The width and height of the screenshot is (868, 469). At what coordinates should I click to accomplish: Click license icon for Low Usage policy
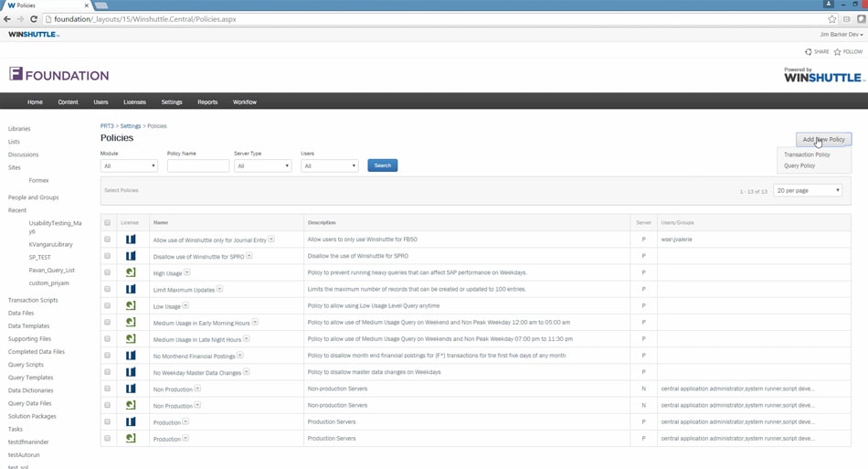click(131, 305)
